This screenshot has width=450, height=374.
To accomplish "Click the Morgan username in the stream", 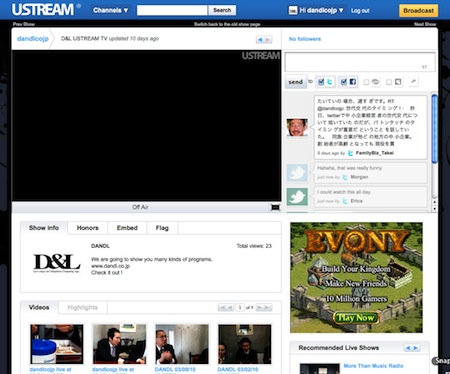I will pyautogui.click(x=359, y=177).
